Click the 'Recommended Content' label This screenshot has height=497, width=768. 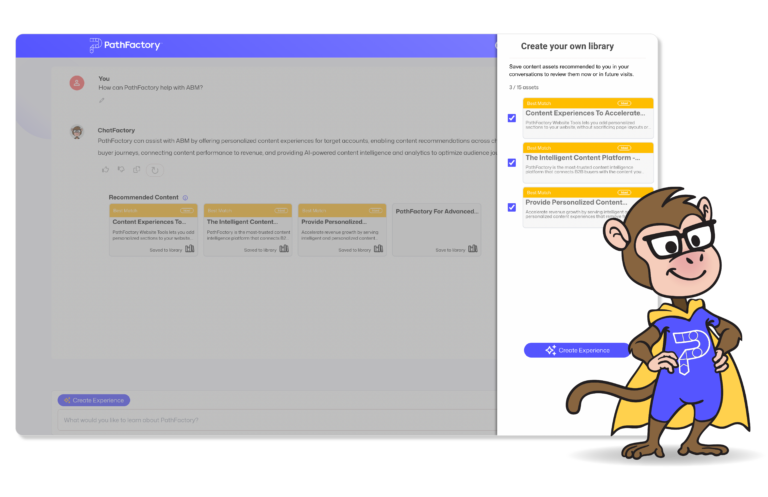click(144, 197)
